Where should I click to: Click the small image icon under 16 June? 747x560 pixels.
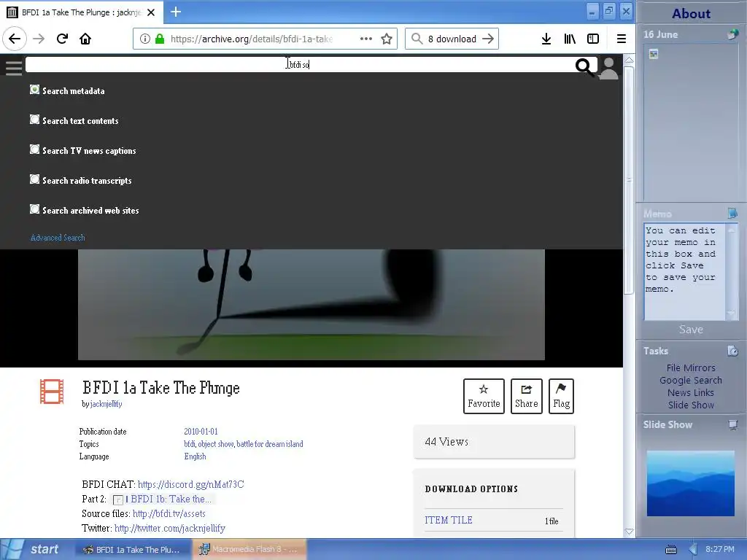pos(654,54)
